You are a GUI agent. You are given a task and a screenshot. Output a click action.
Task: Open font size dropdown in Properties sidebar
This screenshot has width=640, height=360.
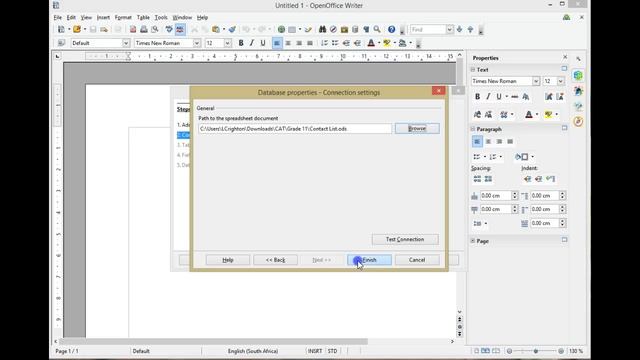(x=561, y=81)
